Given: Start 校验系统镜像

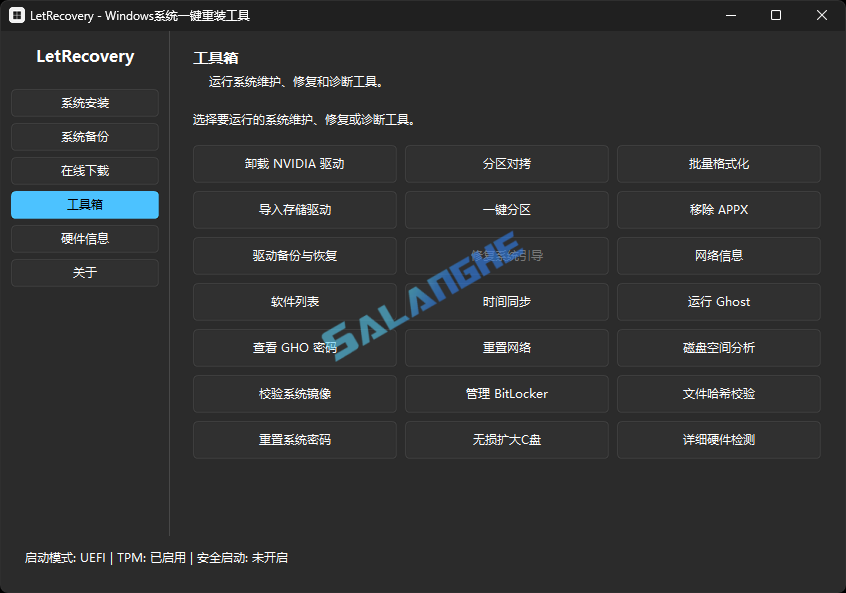Looking at the screenshot, I should tap(295, 394).
